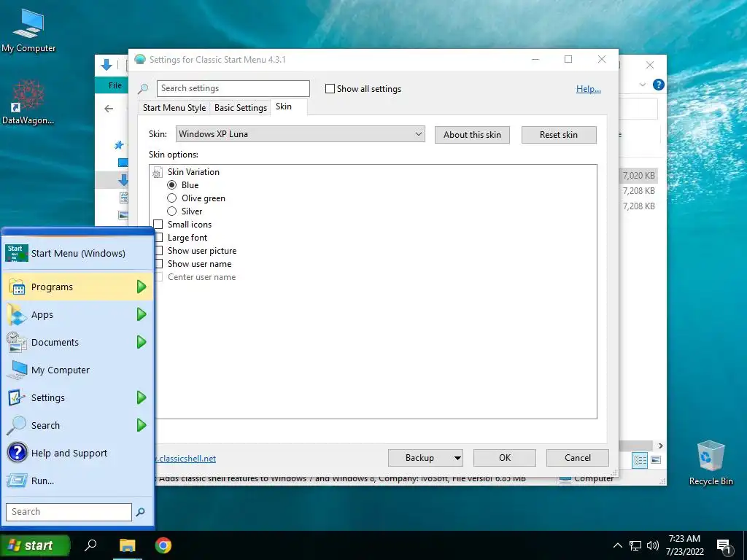This screenshot has height=560, width=747.
Task: Open the Recycle Bin desktop icon
Action: 711,462
